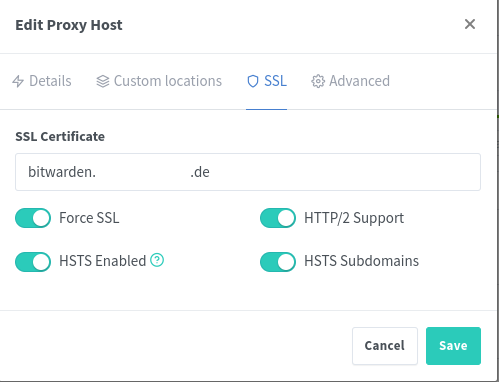Turn off HSTS Enabled switch
The image size is (499, 382).
tap(33, 262)
